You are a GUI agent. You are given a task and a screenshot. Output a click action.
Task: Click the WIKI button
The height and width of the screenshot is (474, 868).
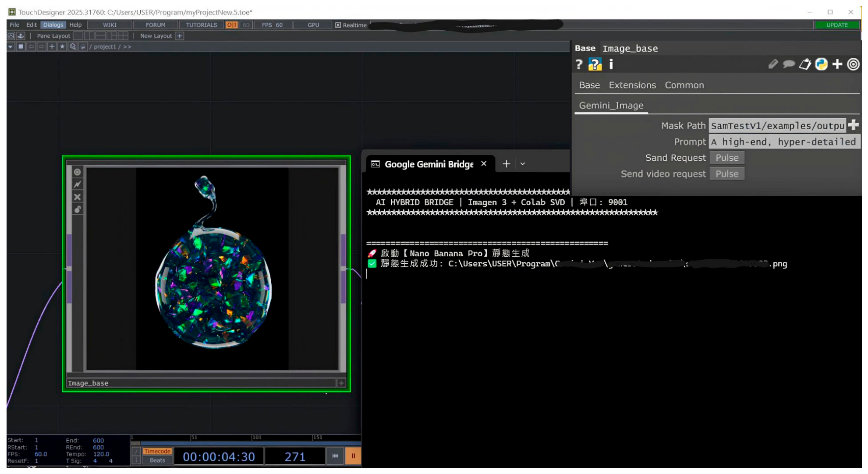tap(110, 25)
